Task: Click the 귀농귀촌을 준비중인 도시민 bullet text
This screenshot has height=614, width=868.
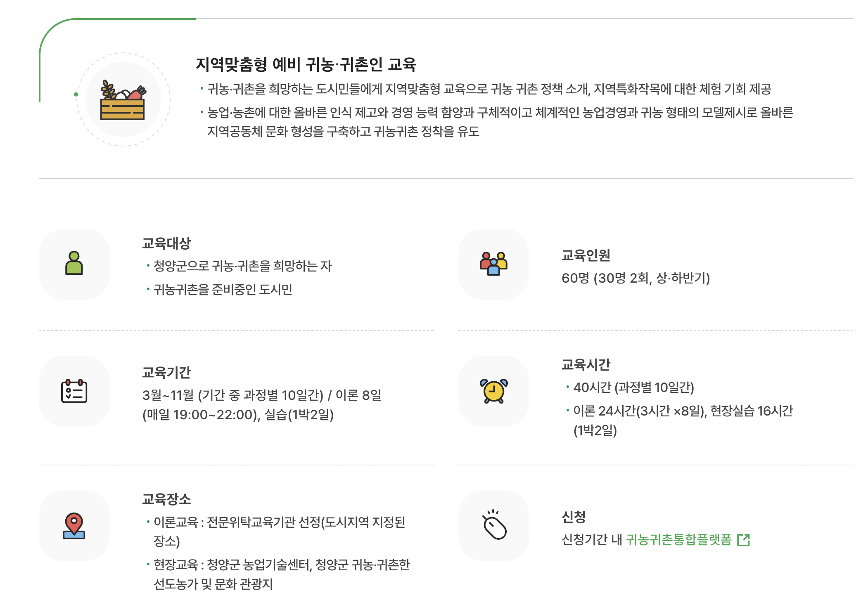Action: [x=223, y=290]
